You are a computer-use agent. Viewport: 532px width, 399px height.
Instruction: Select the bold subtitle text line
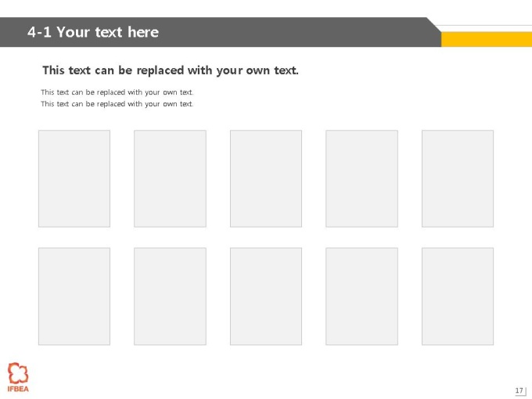coord(171,70)
